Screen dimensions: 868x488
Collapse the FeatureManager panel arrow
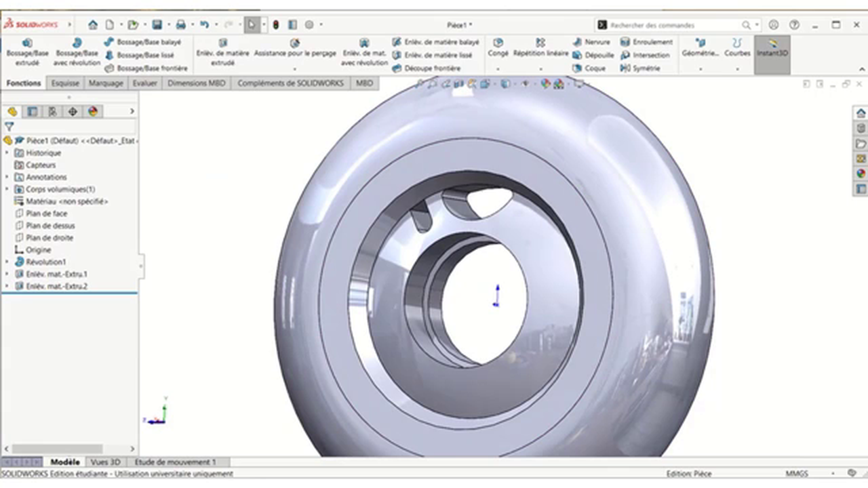tap(132, 111)
